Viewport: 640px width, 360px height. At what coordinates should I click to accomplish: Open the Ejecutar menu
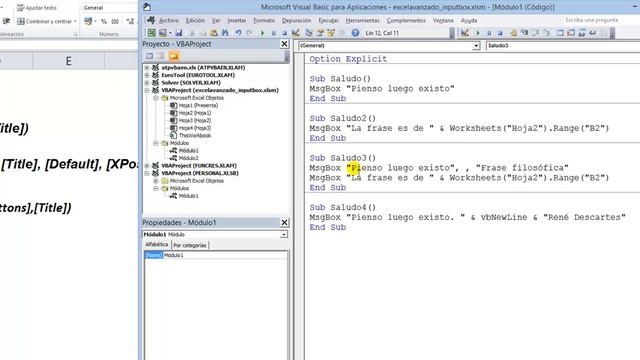328,20
